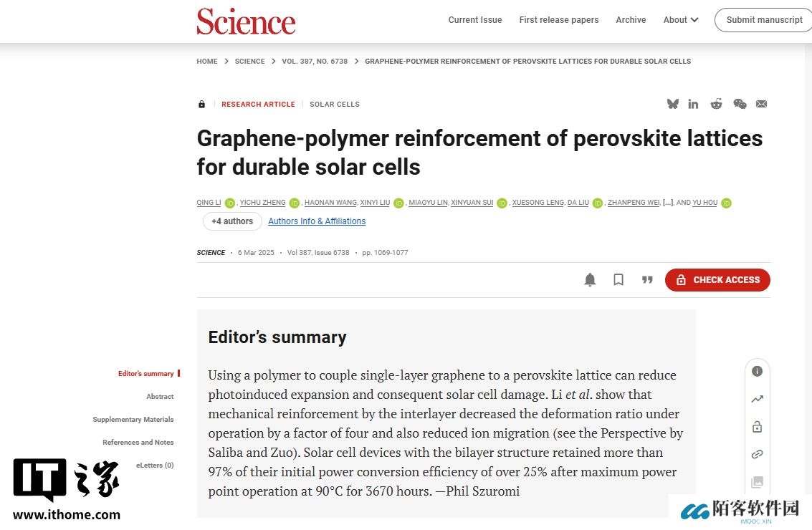The height and width of the screenshot is (530, 812).
Task: Click the alert bell icon
Action: tap(590, 280)
